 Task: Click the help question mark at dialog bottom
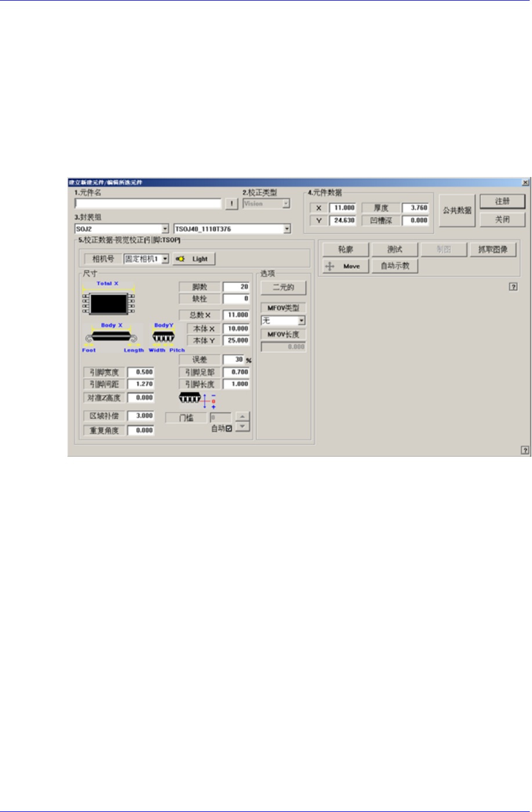click(x=524, y=449)
